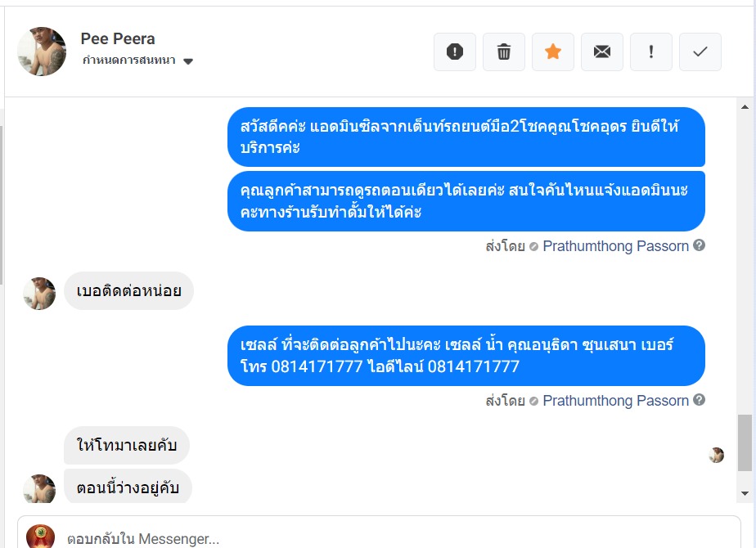
Task: Click the page avatar beside reply box
Action: 41,537
